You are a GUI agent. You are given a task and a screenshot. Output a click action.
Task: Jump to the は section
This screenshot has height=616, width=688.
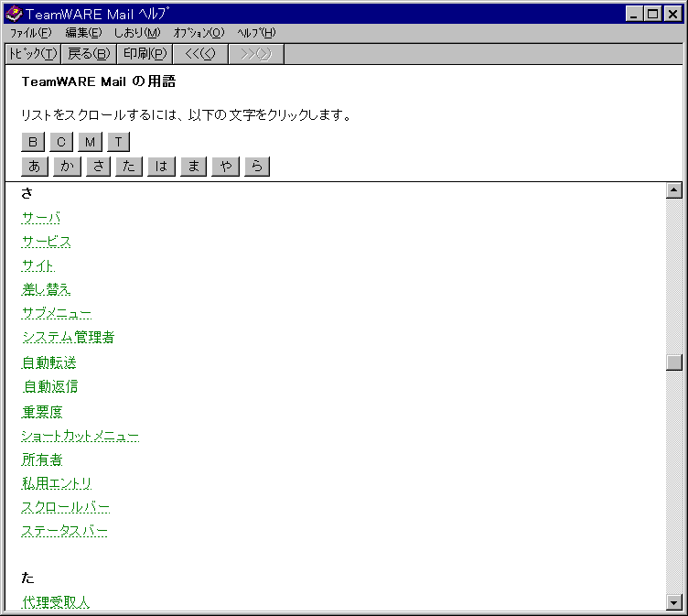(161, 167)
